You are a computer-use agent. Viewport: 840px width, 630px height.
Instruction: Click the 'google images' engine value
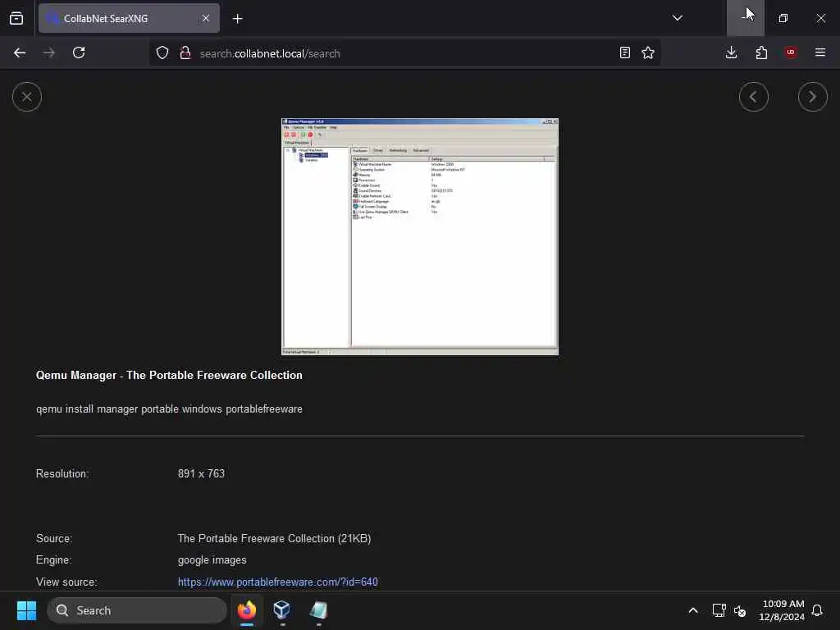click(x=212, y=559)
